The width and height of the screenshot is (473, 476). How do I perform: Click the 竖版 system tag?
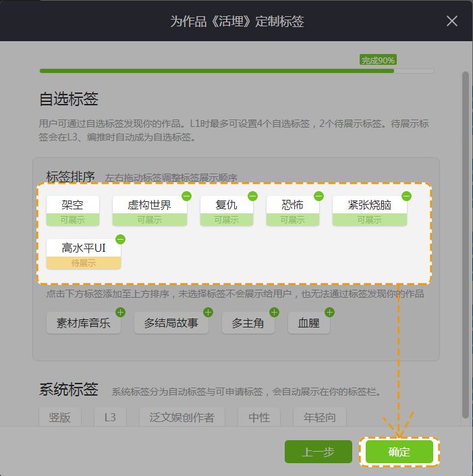point(60,417)
